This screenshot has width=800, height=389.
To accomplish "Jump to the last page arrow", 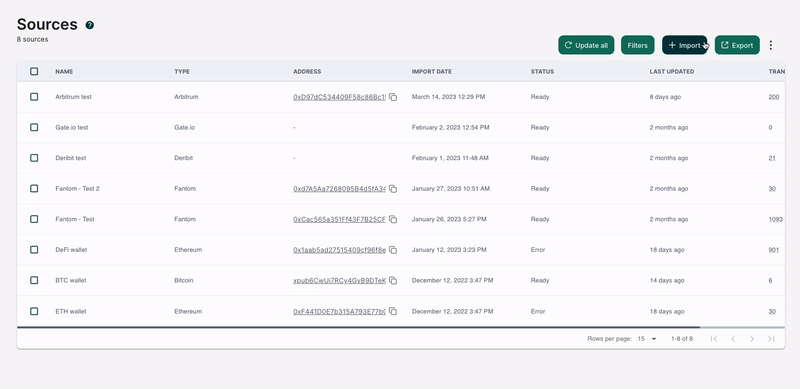I will point(771,339).
